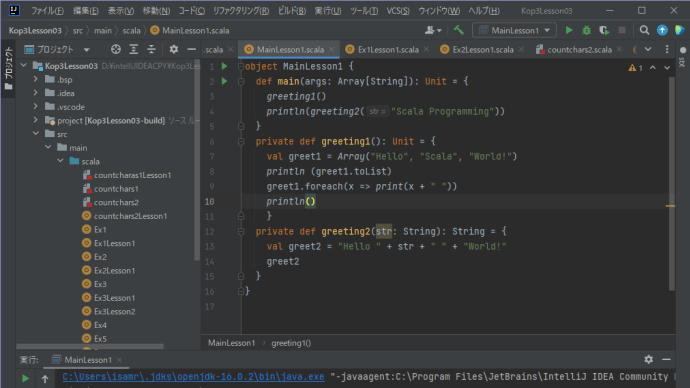Open the ビルド(B) menu

click(x=292, y=11)
